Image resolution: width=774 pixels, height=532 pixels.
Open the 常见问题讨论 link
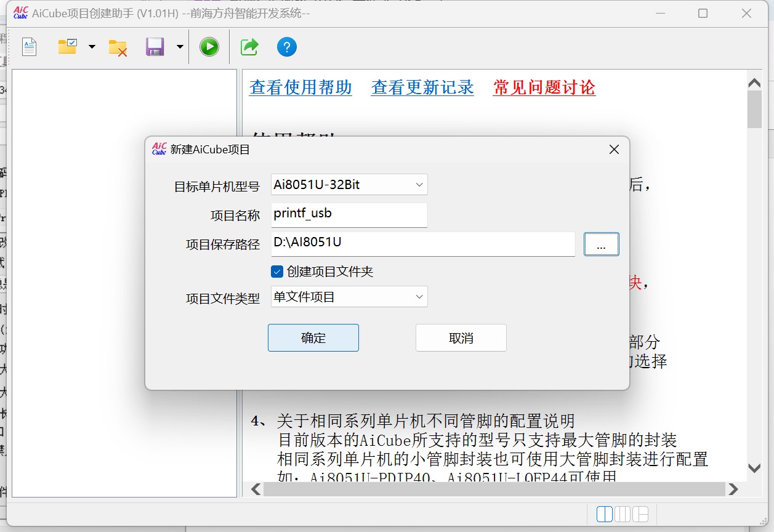[x=542, y=87]
